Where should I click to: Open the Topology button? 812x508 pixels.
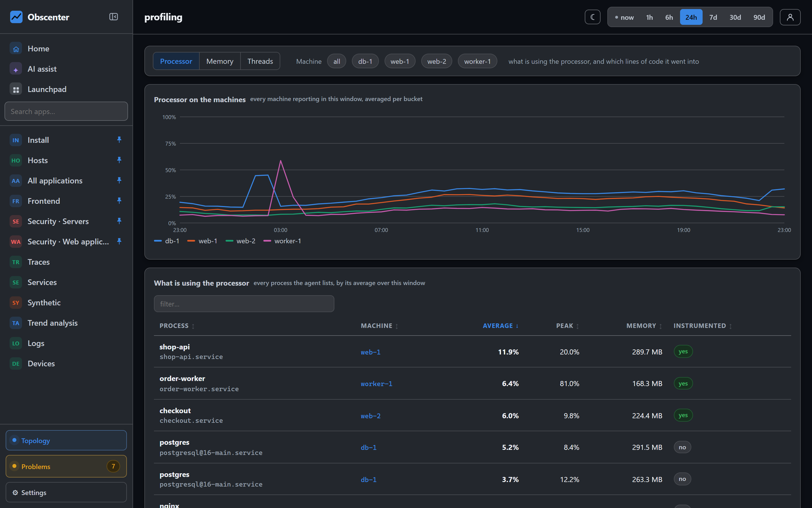pyautogui.click(x=66, y=440)
